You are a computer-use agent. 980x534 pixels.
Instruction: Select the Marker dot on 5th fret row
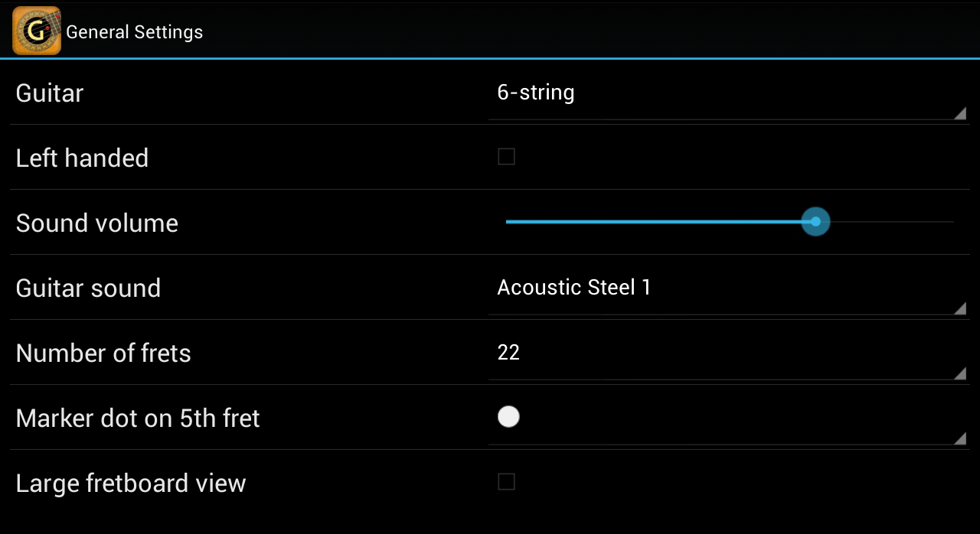click(245, 418)
